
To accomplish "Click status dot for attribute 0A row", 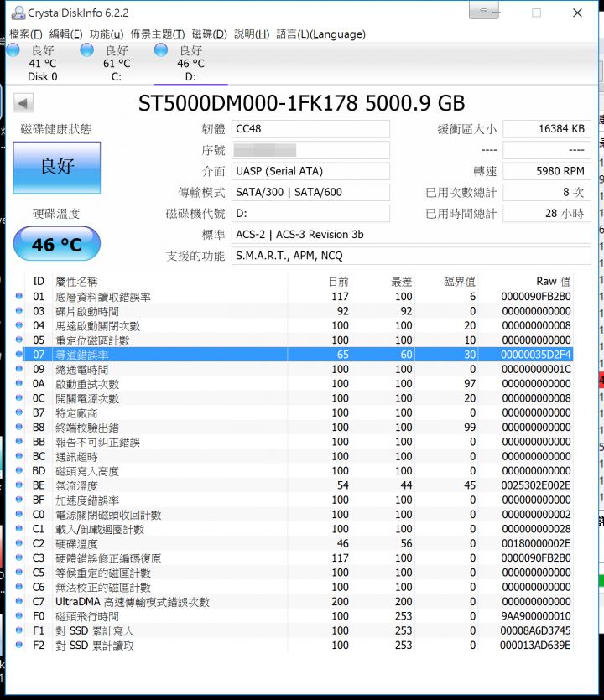I will click(18, 383).
